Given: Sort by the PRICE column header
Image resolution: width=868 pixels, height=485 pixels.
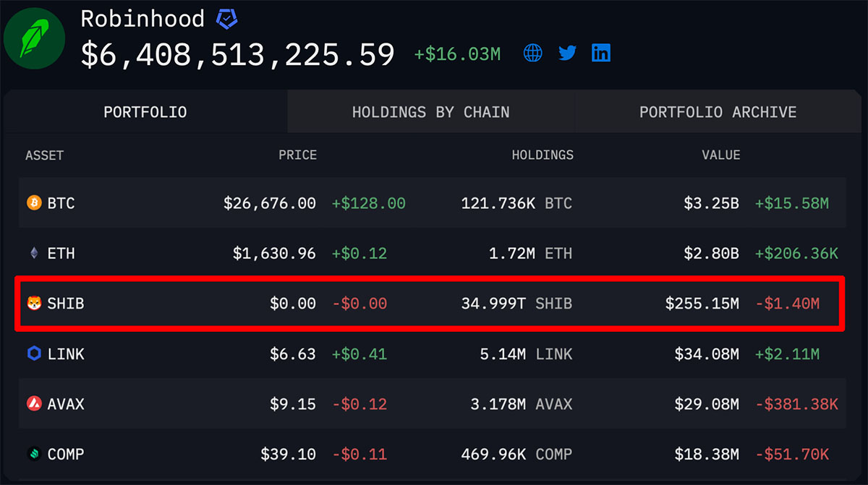Looking at the screenshot, I should click(x=298, y=155).
